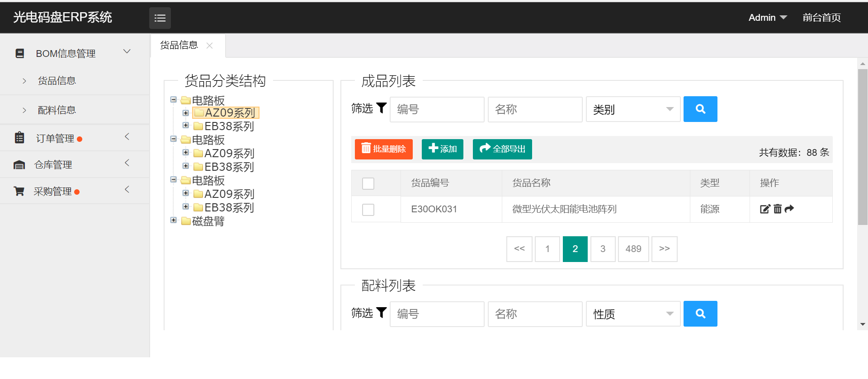The image size is (868, 379).
Task: Check the checkbox for row E30OK031
Action: pyautogui.click(x=368, y=210)
